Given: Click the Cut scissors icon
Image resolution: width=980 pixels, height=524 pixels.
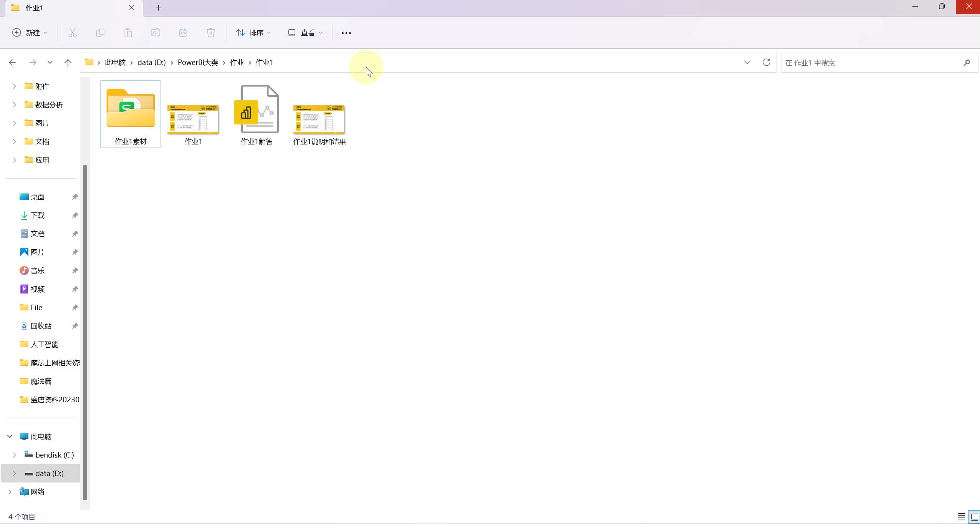Looking at the screenshot, I should [72, 33].
